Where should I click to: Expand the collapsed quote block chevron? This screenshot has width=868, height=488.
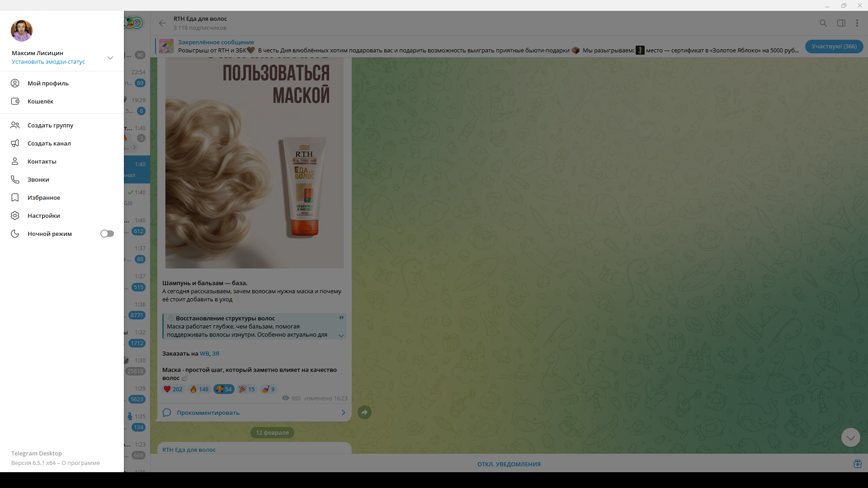point(341,335)
